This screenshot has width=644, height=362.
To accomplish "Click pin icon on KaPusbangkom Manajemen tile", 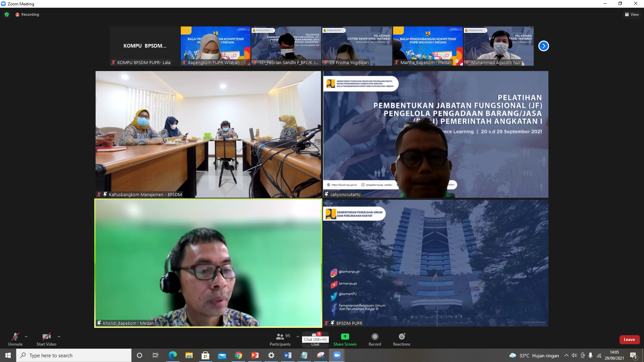I will point(105,194).
